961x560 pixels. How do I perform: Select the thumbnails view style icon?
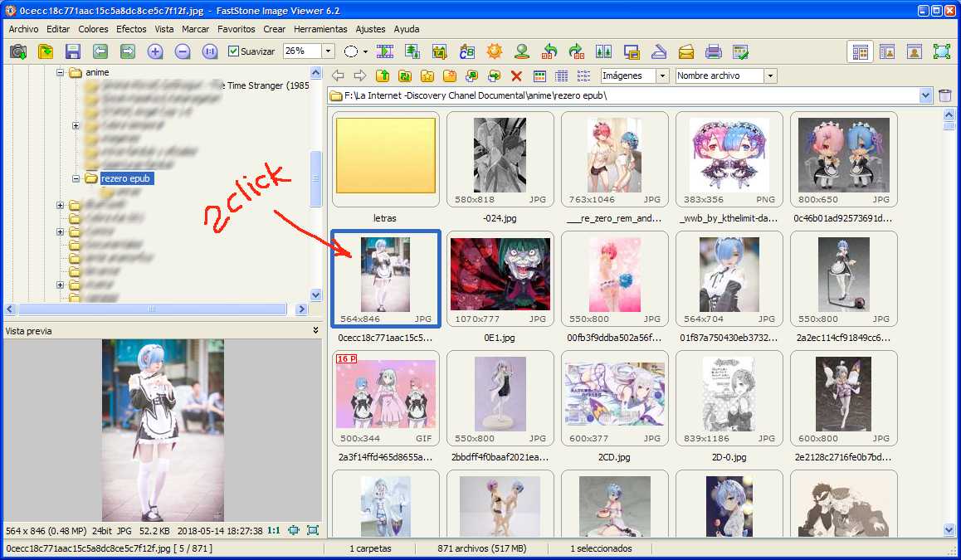tap(539, 76)
